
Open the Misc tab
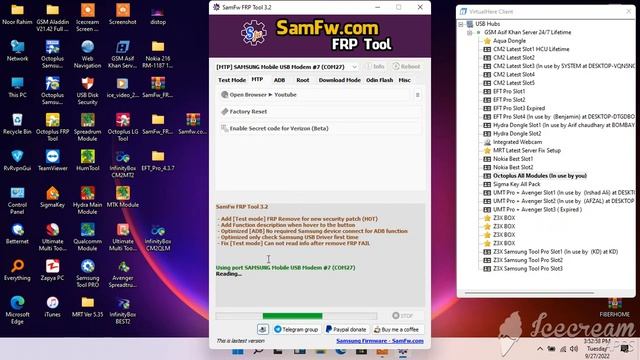pyautogui.click(x=404, y=80)
